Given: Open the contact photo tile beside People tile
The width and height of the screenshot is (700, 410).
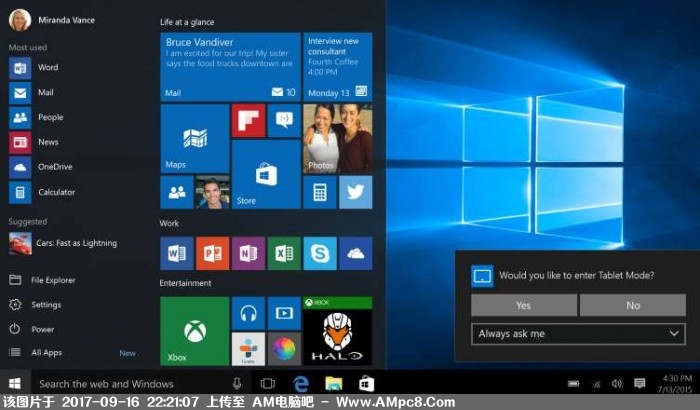Looking at the screenshot, I should tap(212, 192).
